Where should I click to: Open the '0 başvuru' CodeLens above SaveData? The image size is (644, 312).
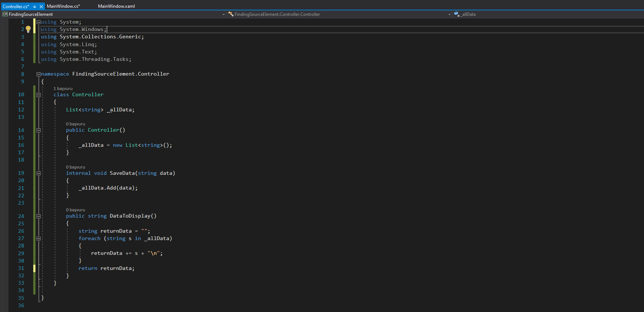[x=76, y=167]
